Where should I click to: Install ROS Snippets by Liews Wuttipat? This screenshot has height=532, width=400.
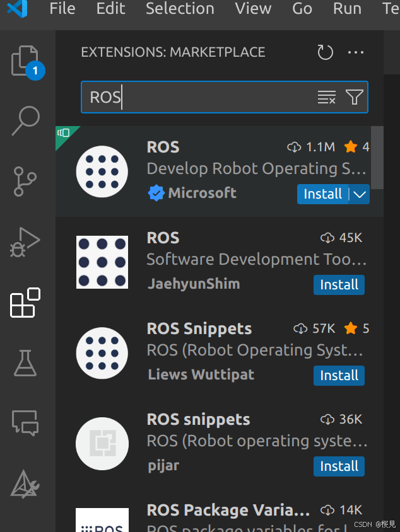[x=339, y=376]
